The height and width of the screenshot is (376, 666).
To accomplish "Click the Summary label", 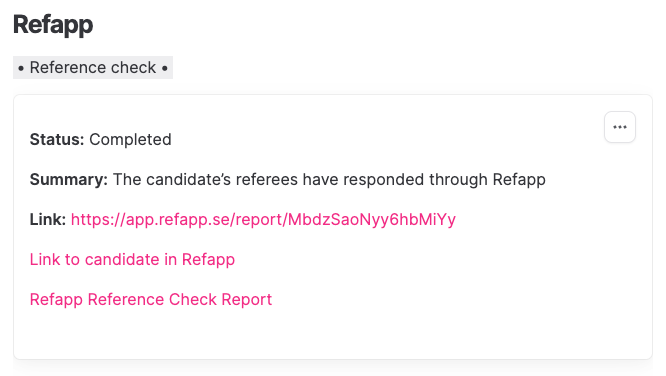I will coord(69,180).
